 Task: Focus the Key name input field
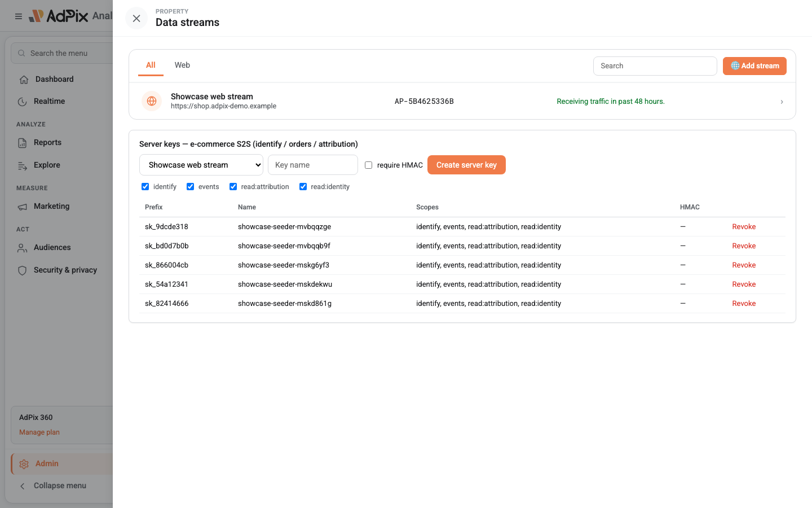coord(313,165)
